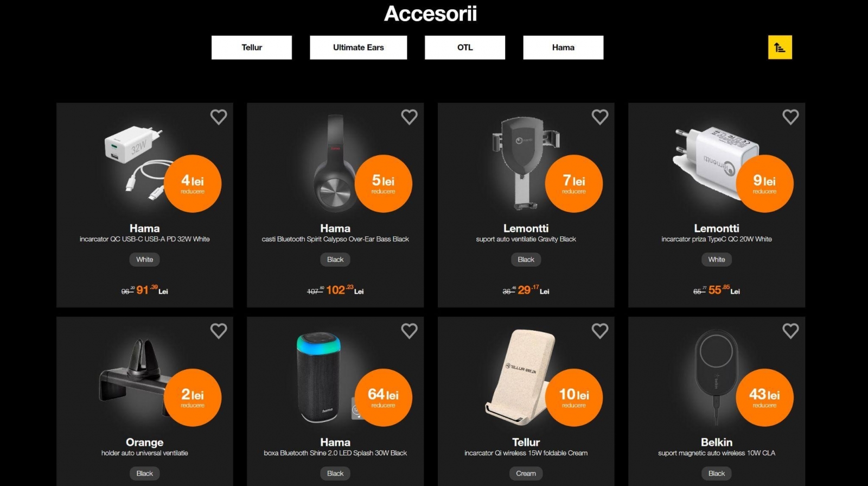Favorite the Lemontti 20W TypeC charger
The width and height of the screenshot is (868, 486).
coord(790,117)
